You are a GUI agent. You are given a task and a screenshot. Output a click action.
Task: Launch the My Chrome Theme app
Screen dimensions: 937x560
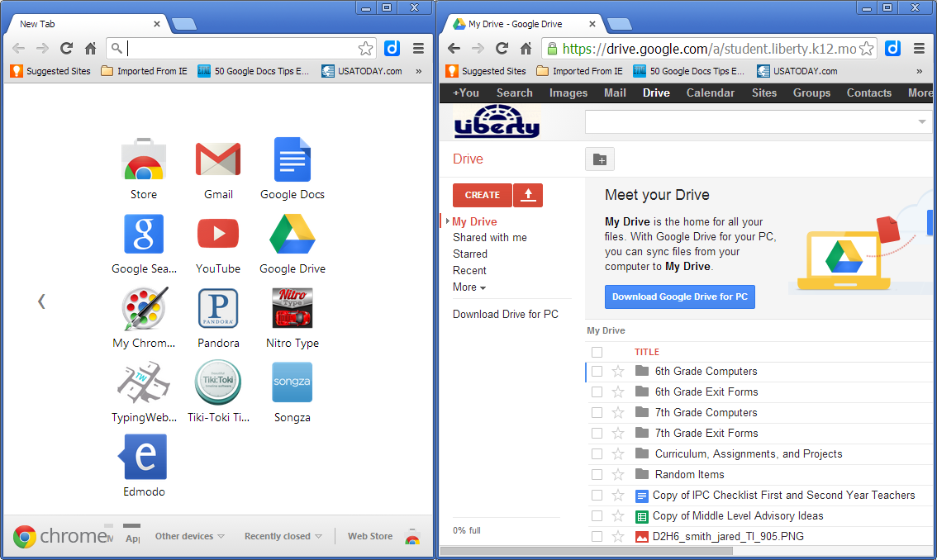coord(144,308)
